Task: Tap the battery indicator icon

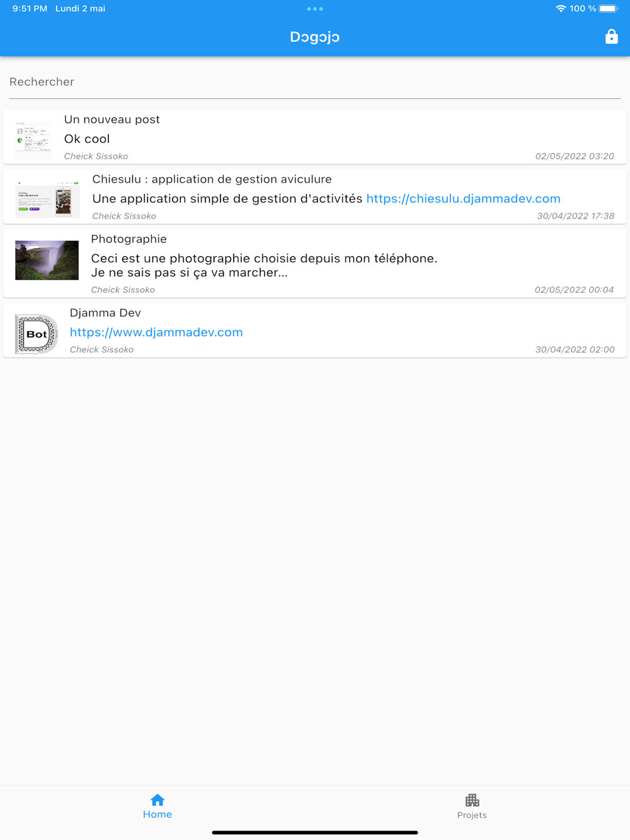Action: tap(609, 9)
